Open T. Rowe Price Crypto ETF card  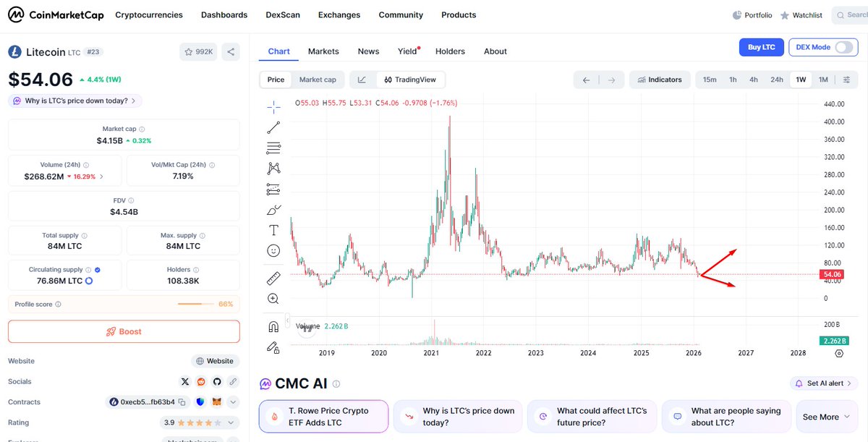click(x=323, y=417)
